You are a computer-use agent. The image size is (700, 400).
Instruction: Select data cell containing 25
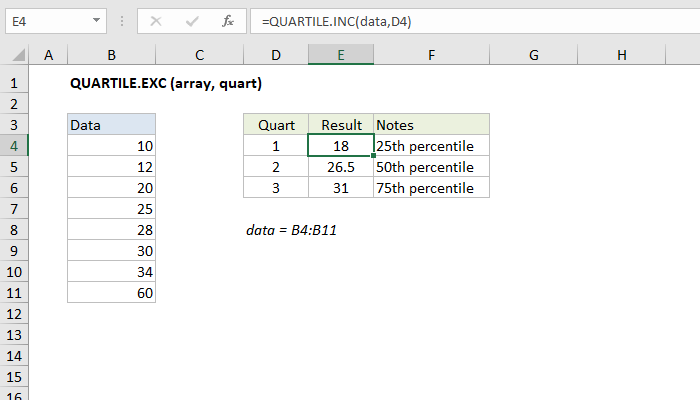112,209
